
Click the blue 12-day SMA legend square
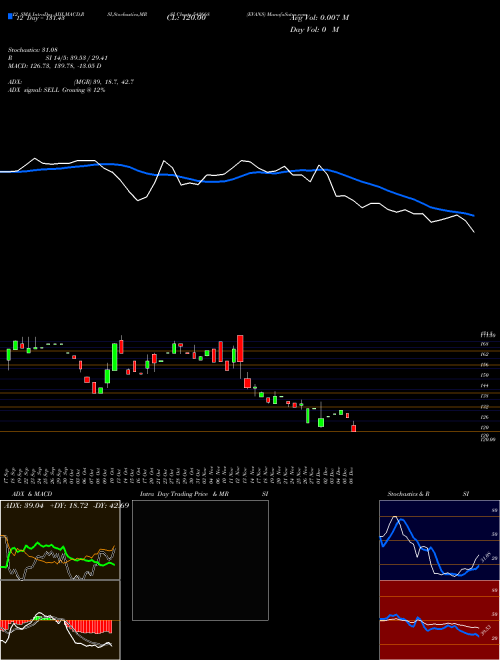point(10,16)
